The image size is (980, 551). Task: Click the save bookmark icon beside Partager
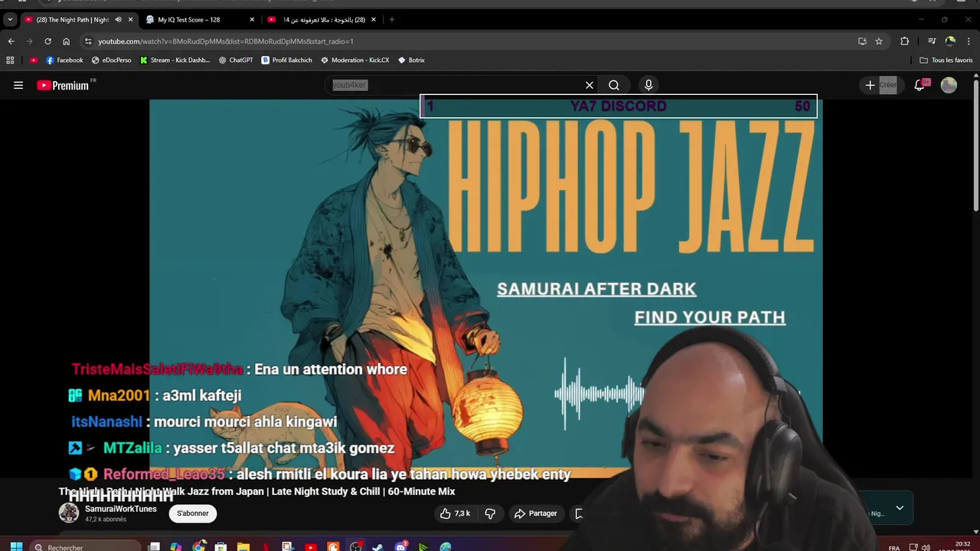click(580, 514)
